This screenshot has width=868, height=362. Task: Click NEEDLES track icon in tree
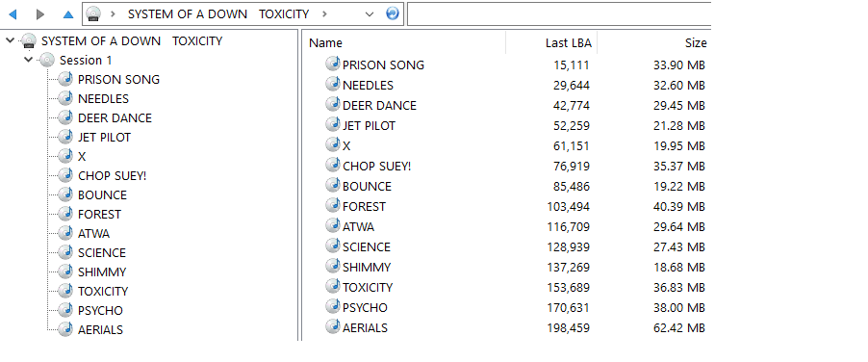click(x=65, y=98)
